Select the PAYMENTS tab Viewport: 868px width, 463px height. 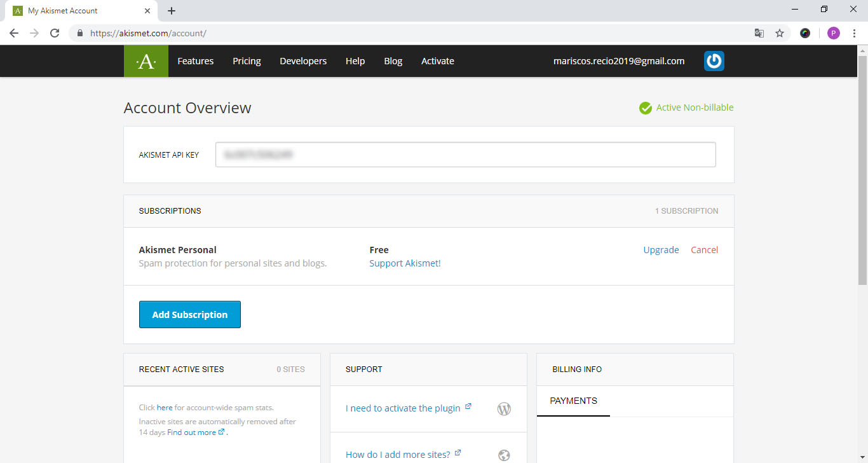[573, 401]
